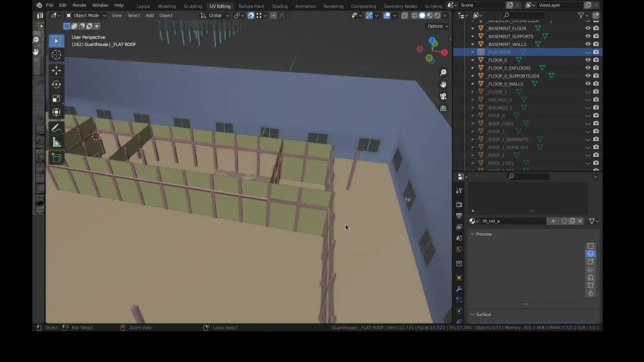Expand the _FLOOR_0 outliner item
644x362 pixels.
(x=472, y=60)
